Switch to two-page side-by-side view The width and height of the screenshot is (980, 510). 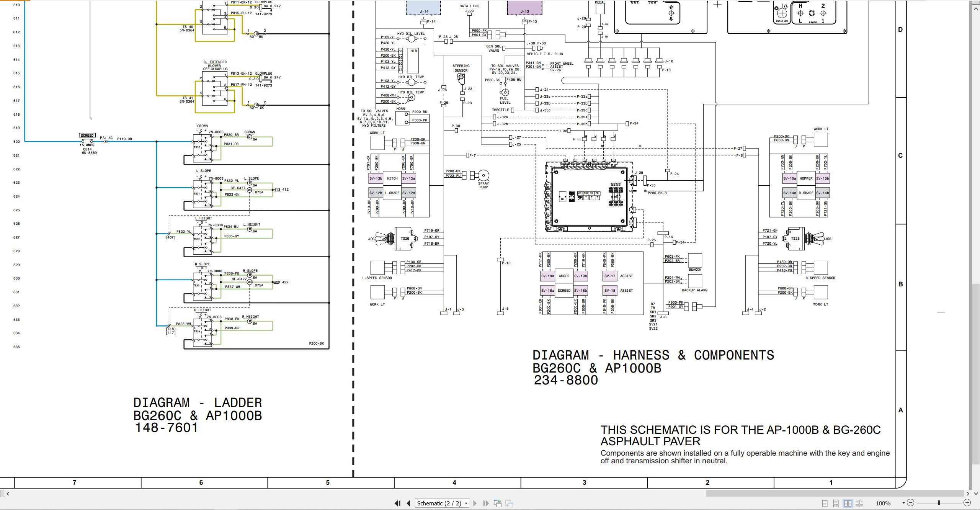tap(848, 503)
